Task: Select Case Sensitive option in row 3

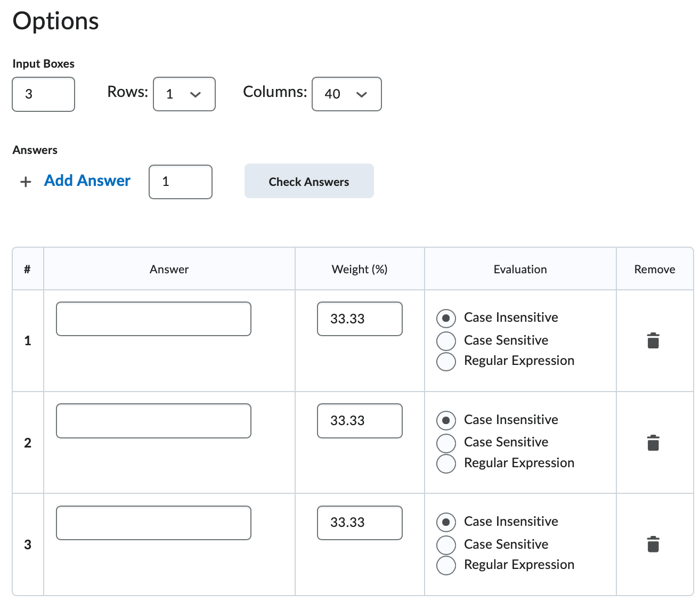Action: tap(446, 544)
